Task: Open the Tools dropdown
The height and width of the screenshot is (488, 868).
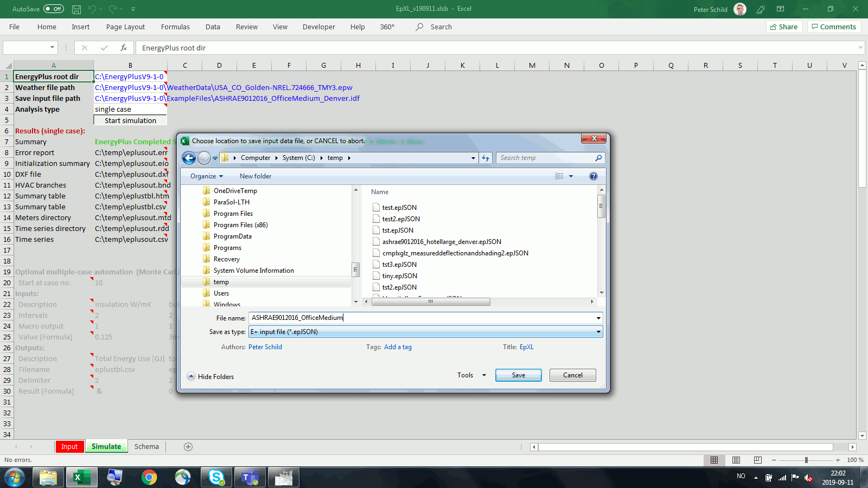Action: pos(471,375)
